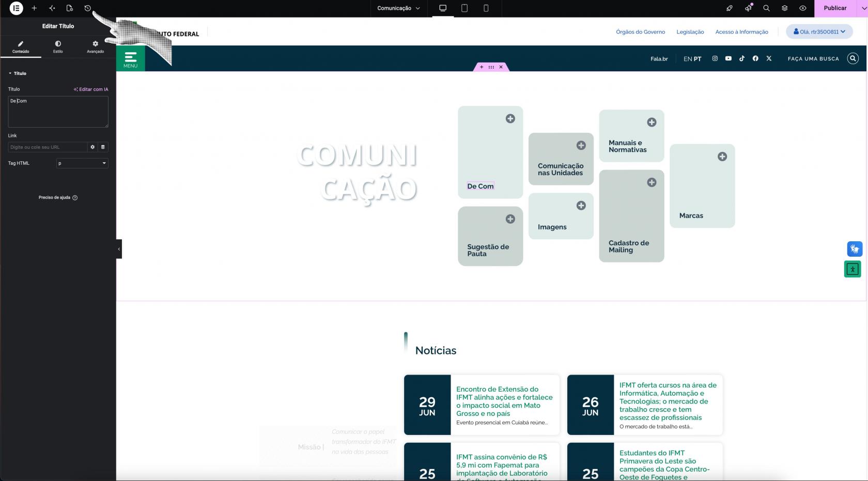Switch to tablet responsive view

[464, 8]
